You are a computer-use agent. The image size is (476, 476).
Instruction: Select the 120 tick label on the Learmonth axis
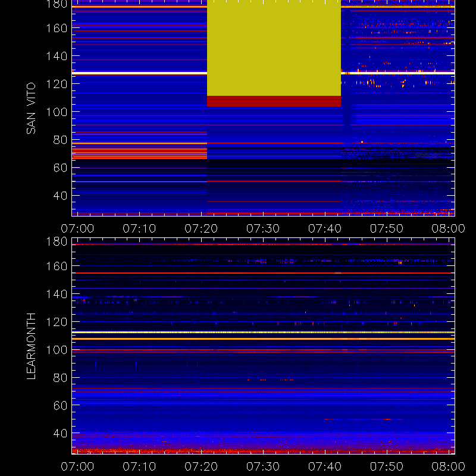click(x=57, y=322)
